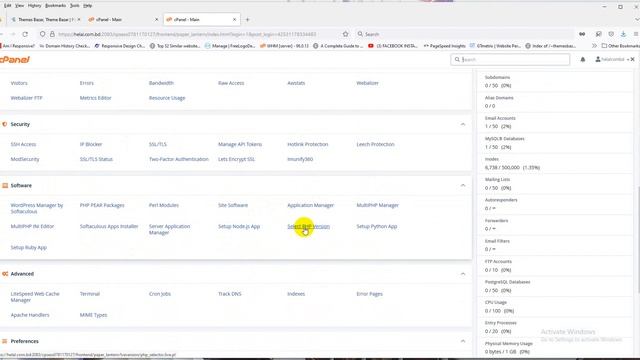
Task: Open the Bookmarks menu
Action: tap(56, 6)
